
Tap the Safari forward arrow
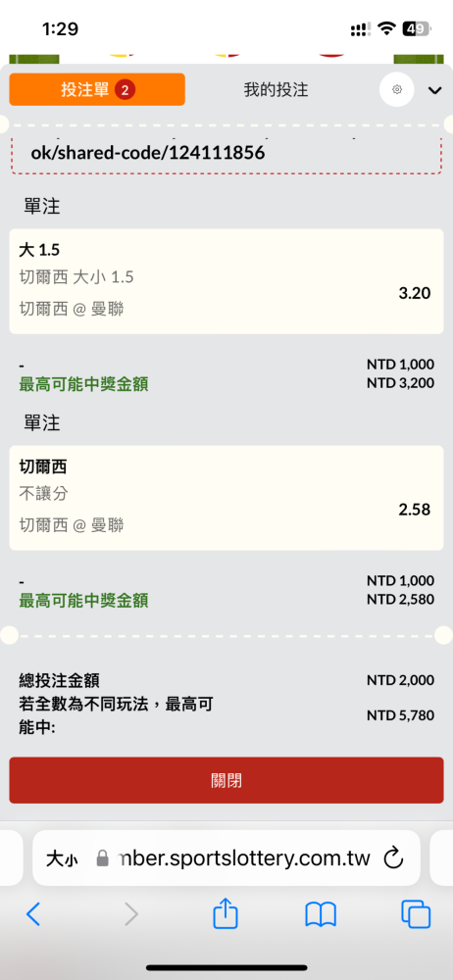tap(130, 914)
